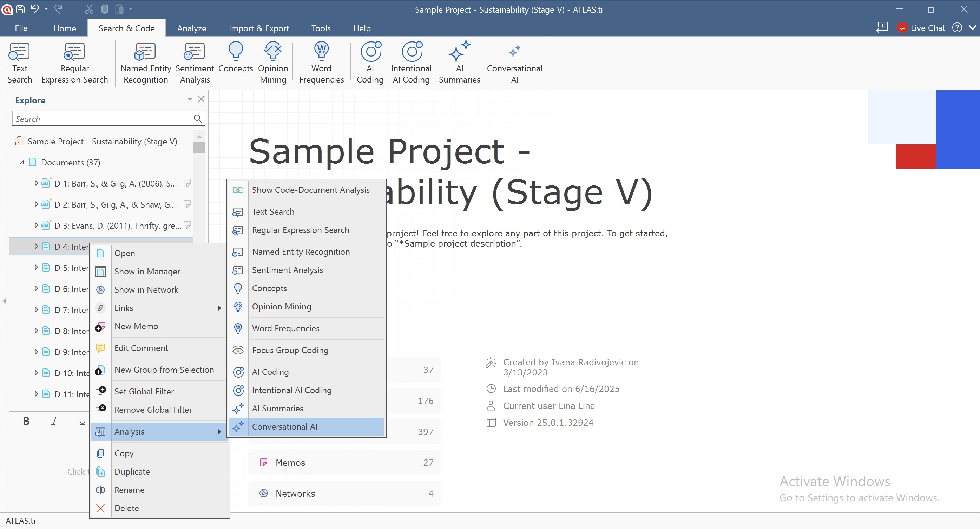Open Text Search tool in ribbon
The height and width of the screenshot is (529, 980).
[19, 63]
